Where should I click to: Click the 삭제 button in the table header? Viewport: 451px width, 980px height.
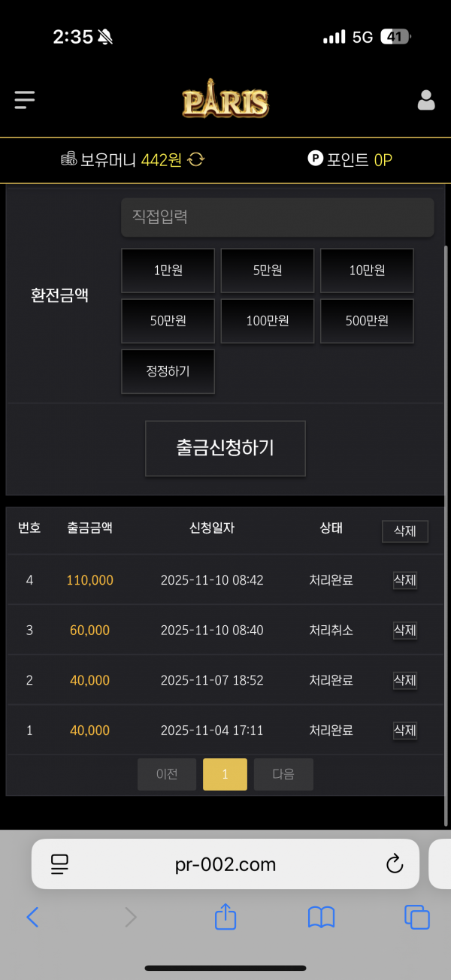click(x=404, y=531)
